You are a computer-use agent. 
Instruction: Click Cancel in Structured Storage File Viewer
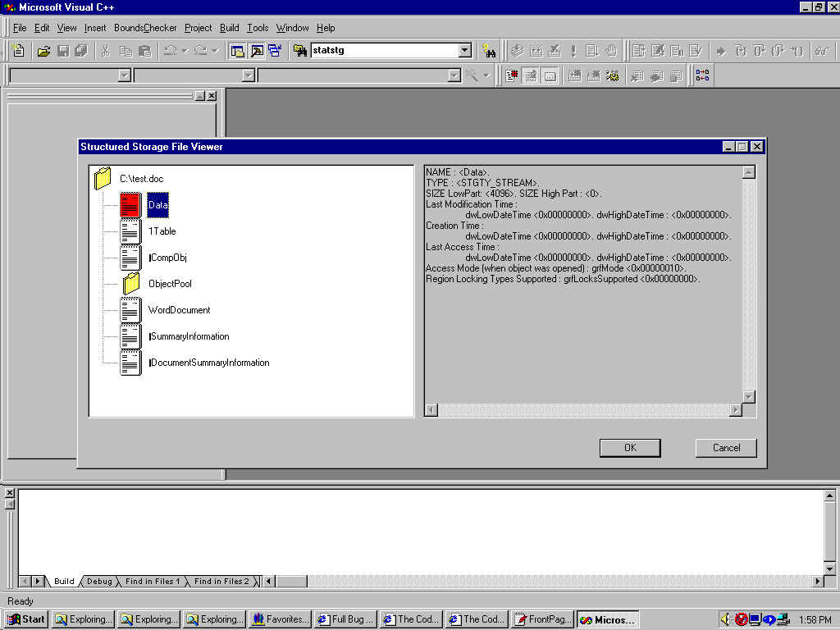click(x=726, y=448)
